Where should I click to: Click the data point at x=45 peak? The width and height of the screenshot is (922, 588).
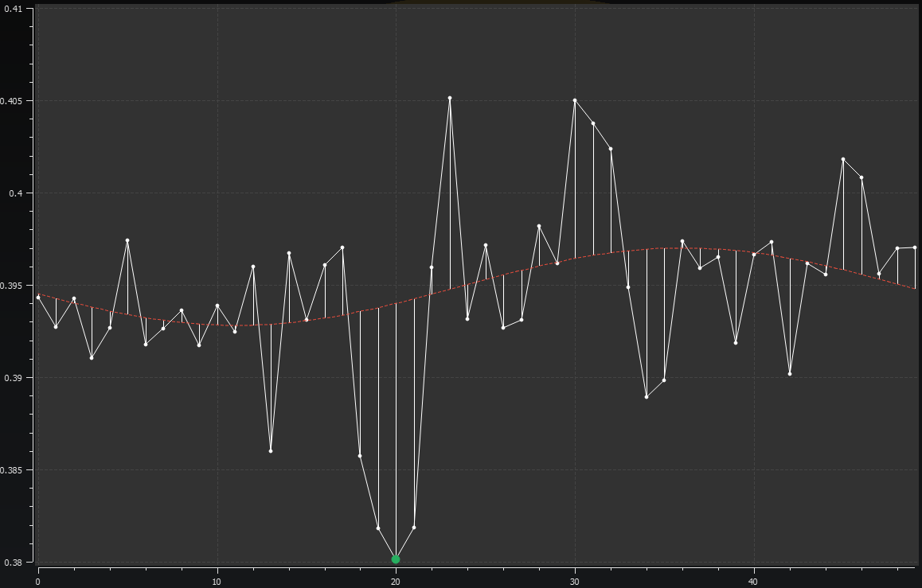click(843, 159)
